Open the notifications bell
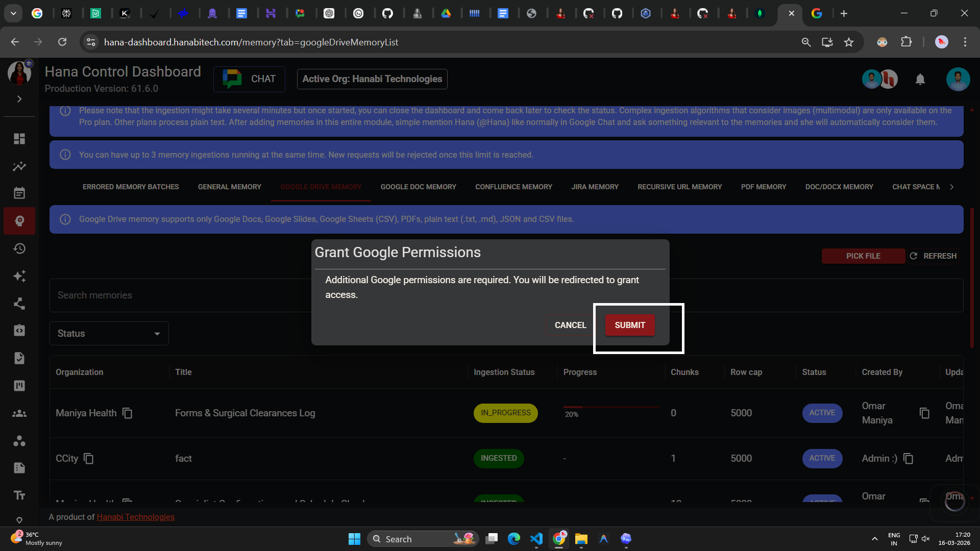980x551 pixels. click(920, 79)
